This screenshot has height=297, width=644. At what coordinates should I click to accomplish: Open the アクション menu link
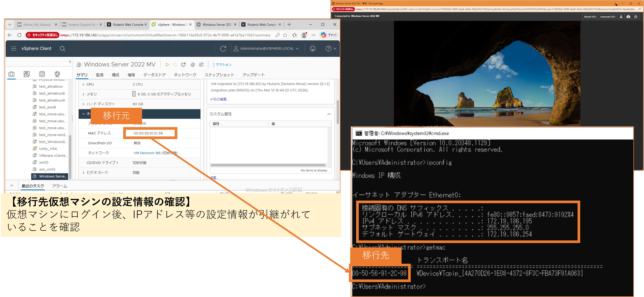coord(222,65)
